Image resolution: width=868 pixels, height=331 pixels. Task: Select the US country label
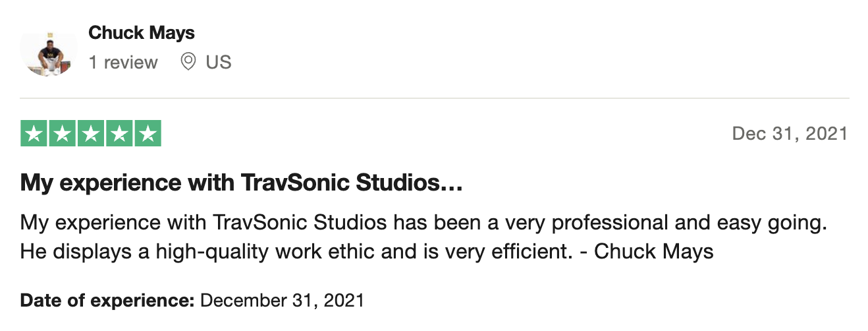[x=219, y=63]
